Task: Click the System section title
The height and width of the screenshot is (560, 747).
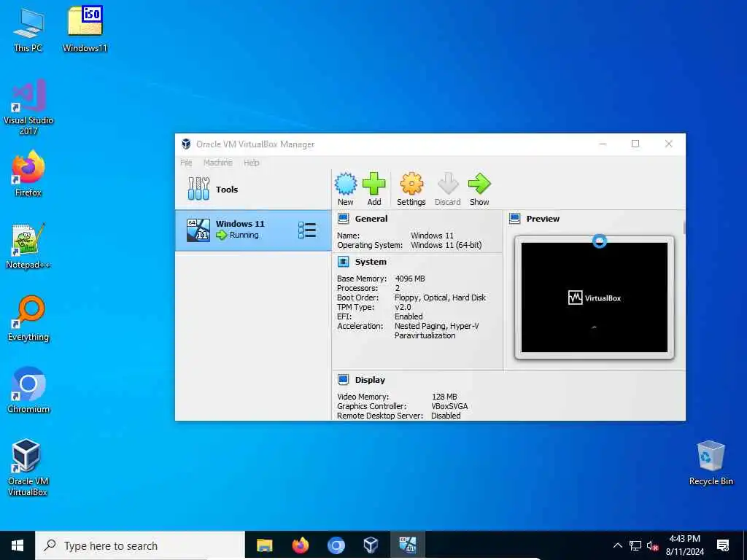Action: point(371,262)
